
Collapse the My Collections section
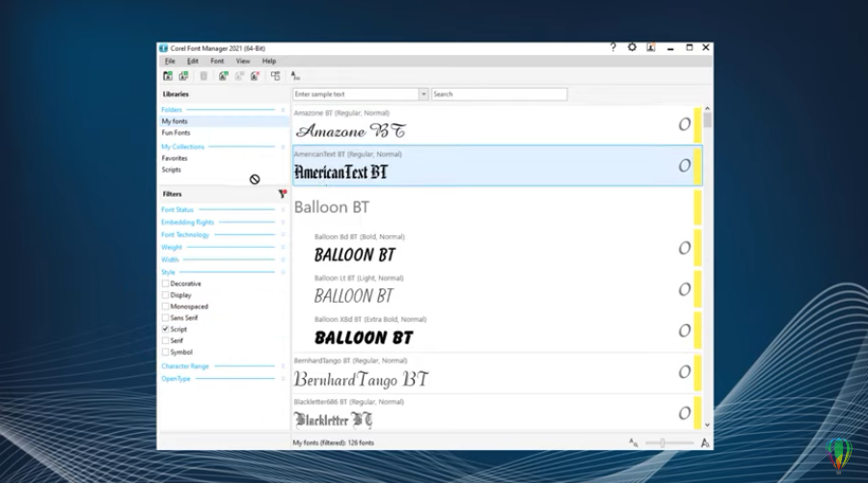click(283, 147)
